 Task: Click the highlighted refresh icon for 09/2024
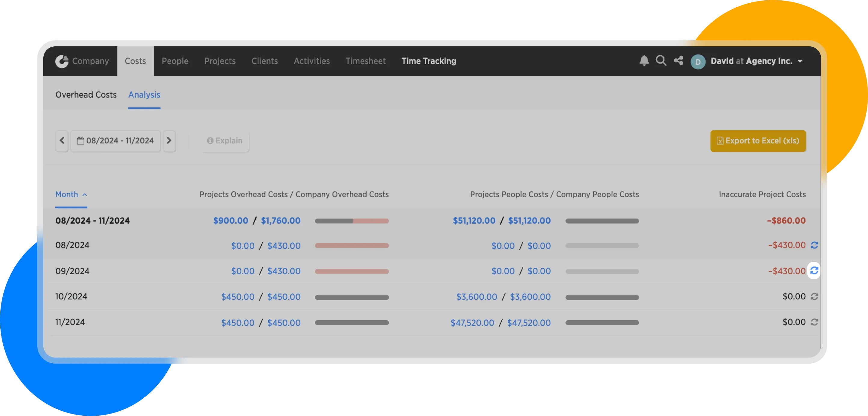click(x=814, y=271)
